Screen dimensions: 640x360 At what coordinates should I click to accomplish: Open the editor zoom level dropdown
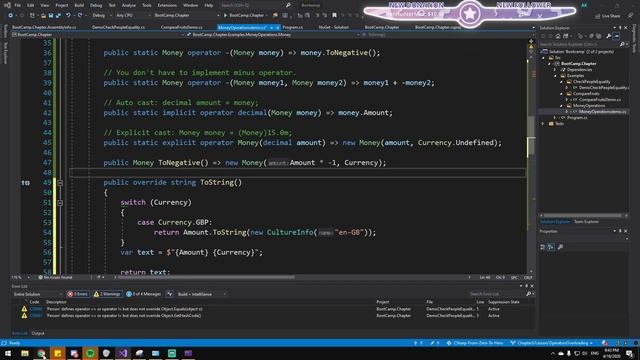click(20, 278)
